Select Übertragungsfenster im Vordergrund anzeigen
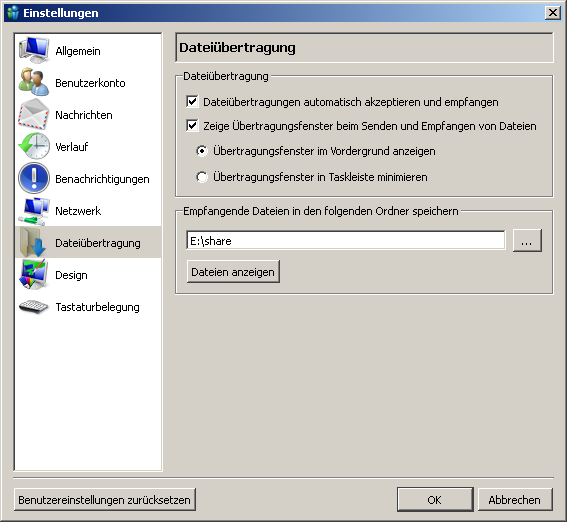567x522 pixels. (x=202, y=151)
